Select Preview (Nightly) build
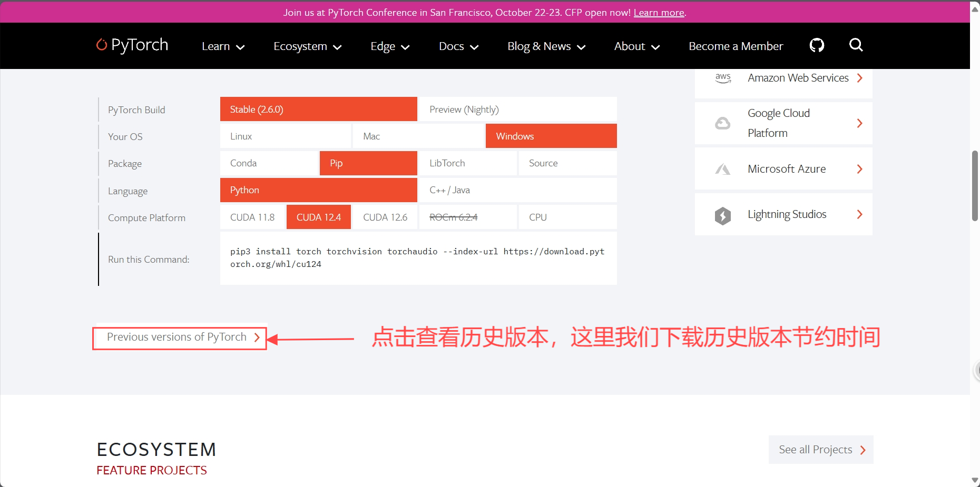 click(x=518, y=109)
